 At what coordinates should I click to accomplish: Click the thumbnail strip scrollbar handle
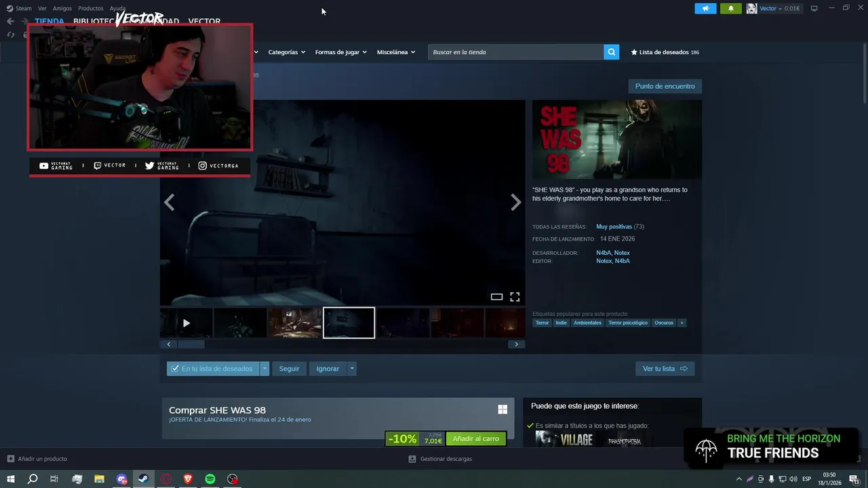click(191, 344)
